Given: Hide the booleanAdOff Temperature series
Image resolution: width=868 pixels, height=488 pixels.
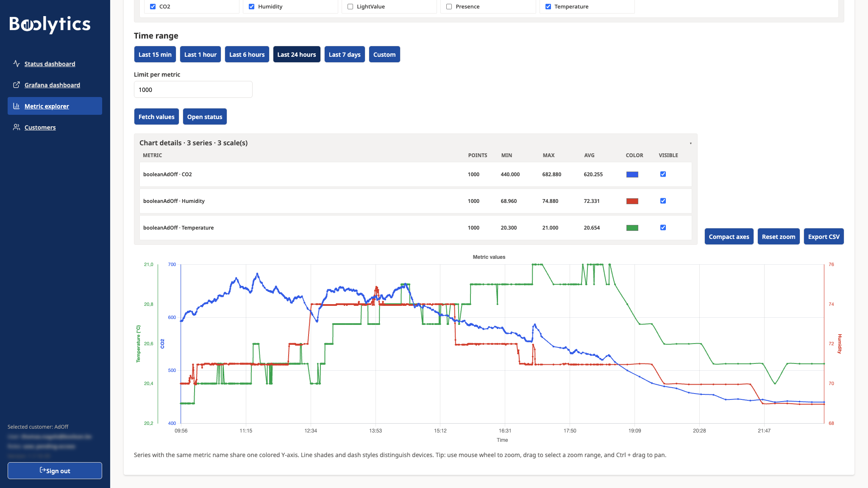Looking at the screenshot, I should click(663, 227).
